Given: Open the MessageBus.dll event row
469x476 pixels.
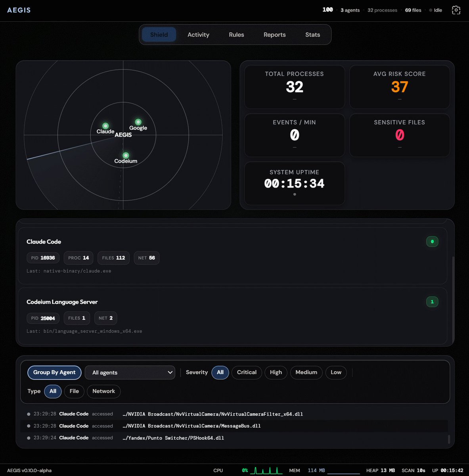Looking at the screenshot, I should tap(234, 426).
